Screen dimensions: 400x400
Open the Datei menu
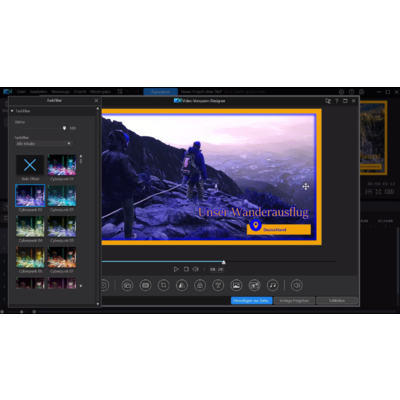coord(21,91)
